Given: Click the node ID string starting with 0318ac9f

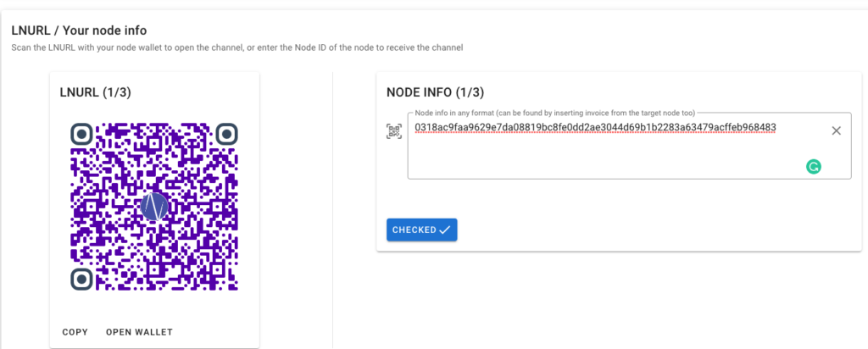Looking at the screenshot, I should pos(595,128).
